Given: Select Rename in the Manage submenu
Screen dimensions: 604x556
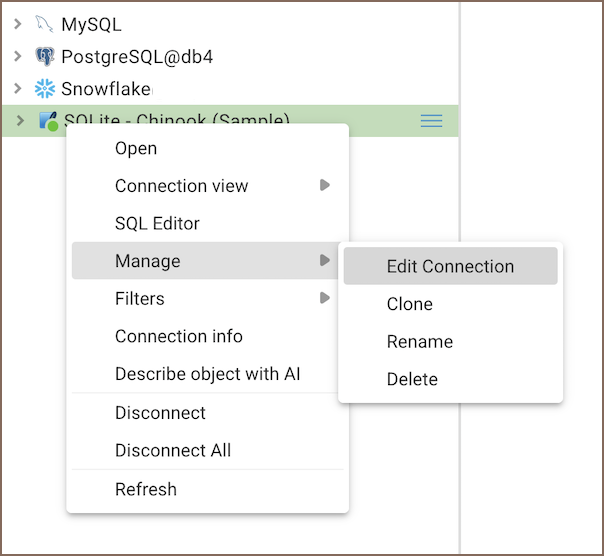Looking at the screenshot, I should tap(450, 341).
